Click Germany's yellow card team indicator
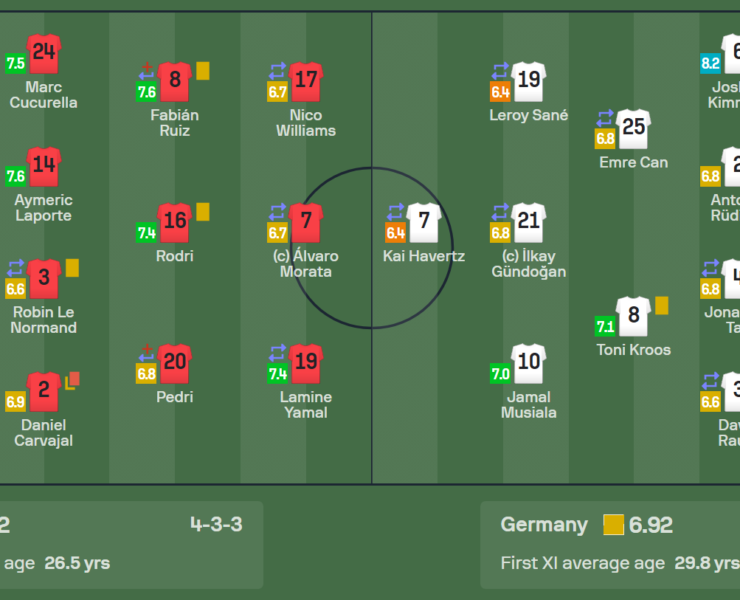 pyautogui.click(x=613, y=525)
